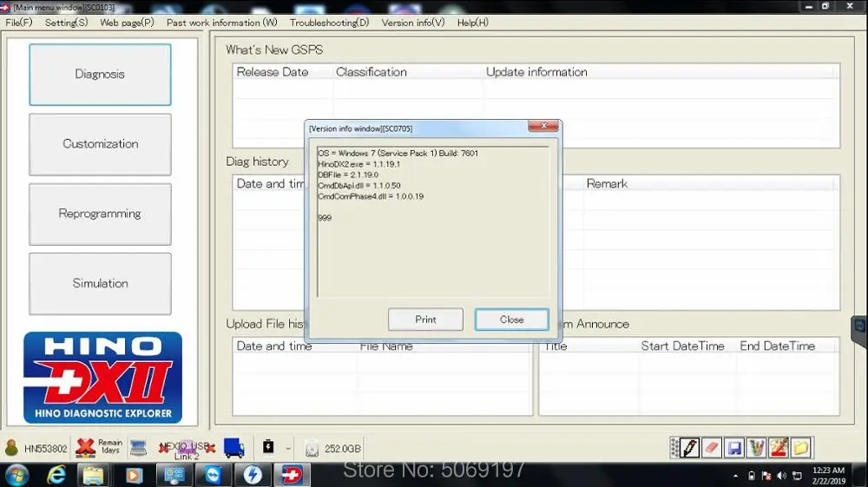Click the system tray battery power icon
868x487 pixels.
point(752,476)
